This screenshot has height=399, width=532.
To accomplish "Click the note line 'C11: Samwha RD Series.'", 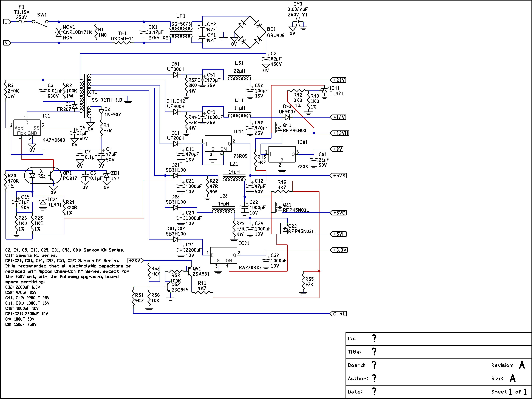I will [x=31, y=255].
